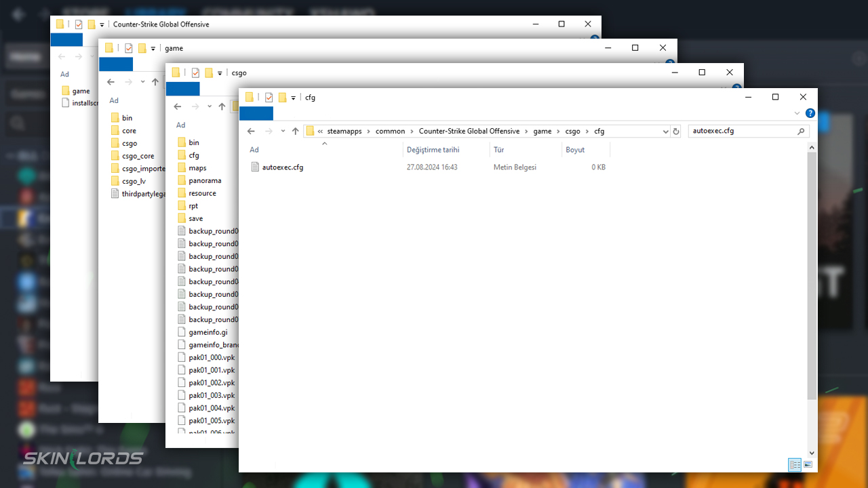Open the maps folder in csgo window
Image resolution: width=868 pixels, height=488 pixels.
[x=197, y=168]
